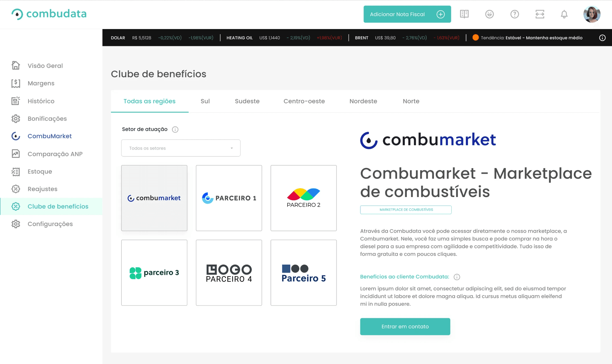
Task: Click the Margens dollar icon
Action: pyautogui.click(x=16, y=83)
